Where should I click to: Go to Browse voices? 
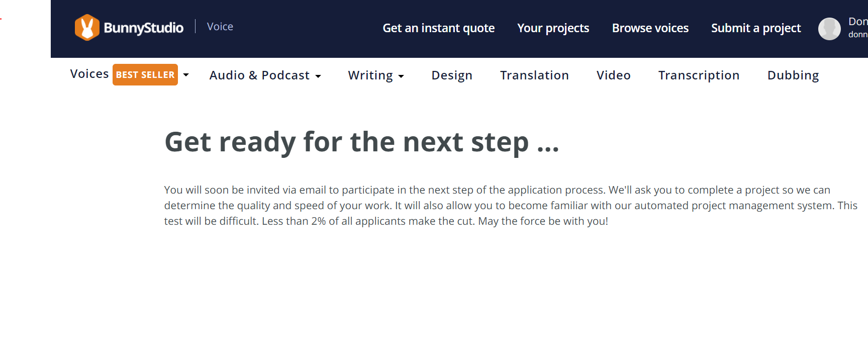click(650, 28)
